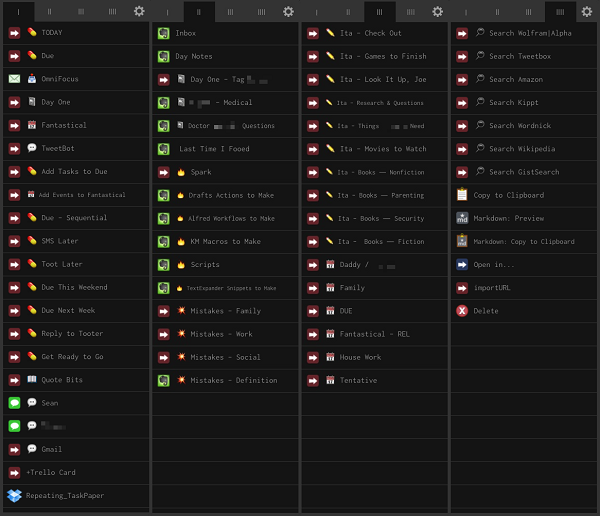Run Search Tweetbox

[x=524, y=57]
